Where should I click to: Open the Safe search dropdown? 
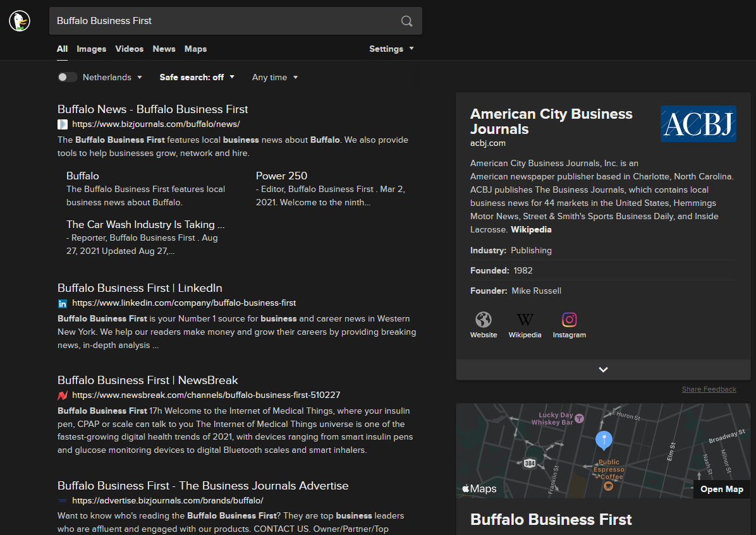click(197, 77)
